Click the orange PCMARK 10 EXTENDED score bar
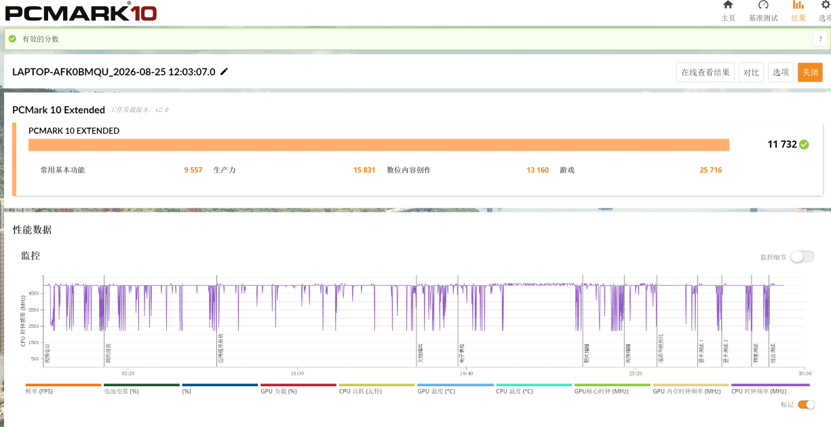831x427 pixels. (379, 145)
